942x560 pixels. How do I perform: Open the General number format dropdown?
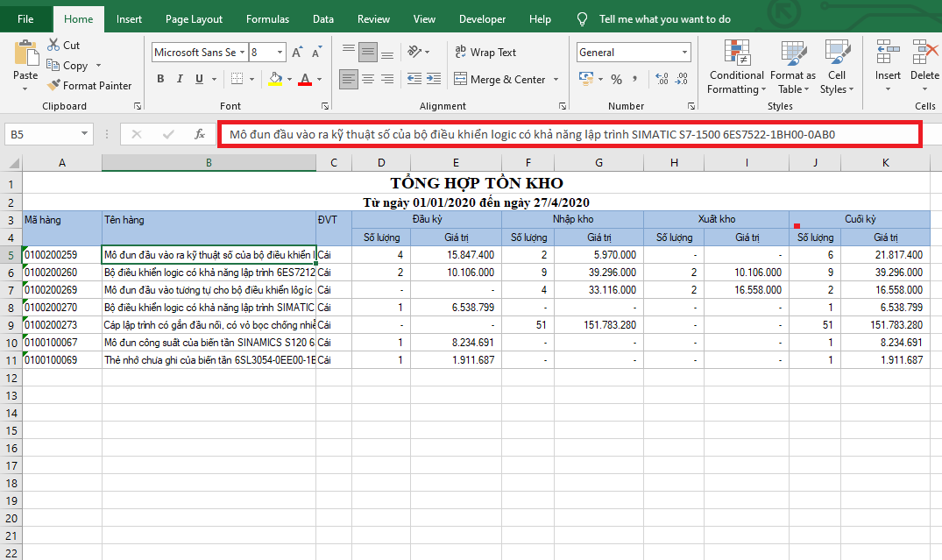684,53
